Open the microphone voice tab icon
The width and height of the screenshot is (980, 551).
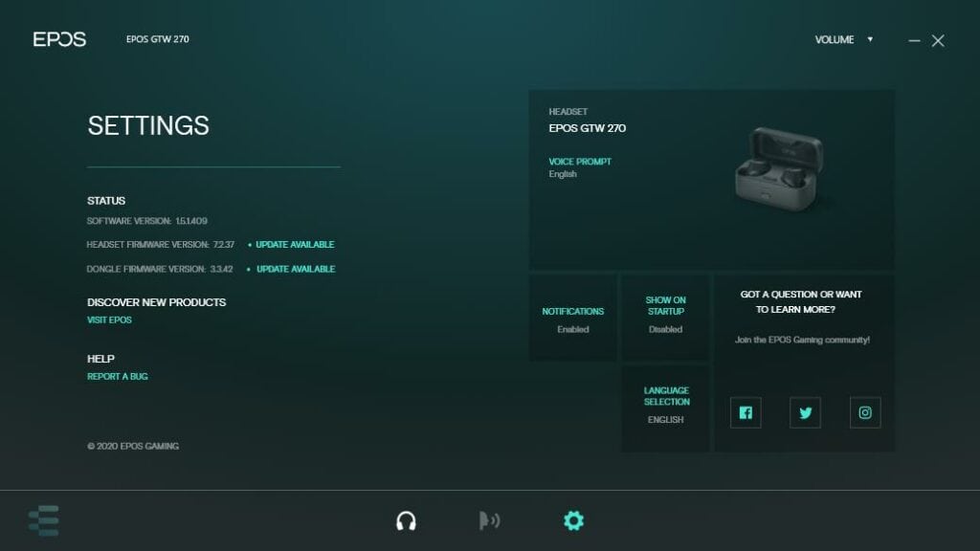pos(489,520)
